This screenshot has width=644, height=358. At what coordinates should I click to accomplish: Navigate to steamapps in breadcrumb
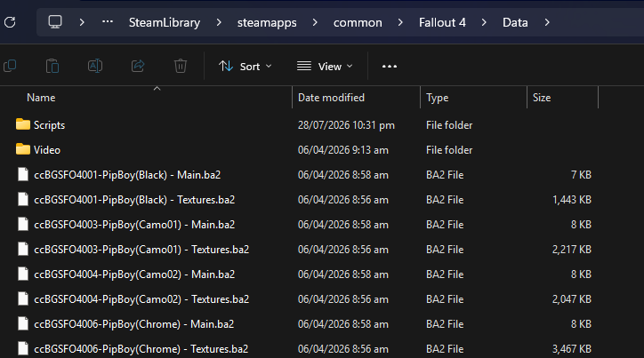[267, 22]
